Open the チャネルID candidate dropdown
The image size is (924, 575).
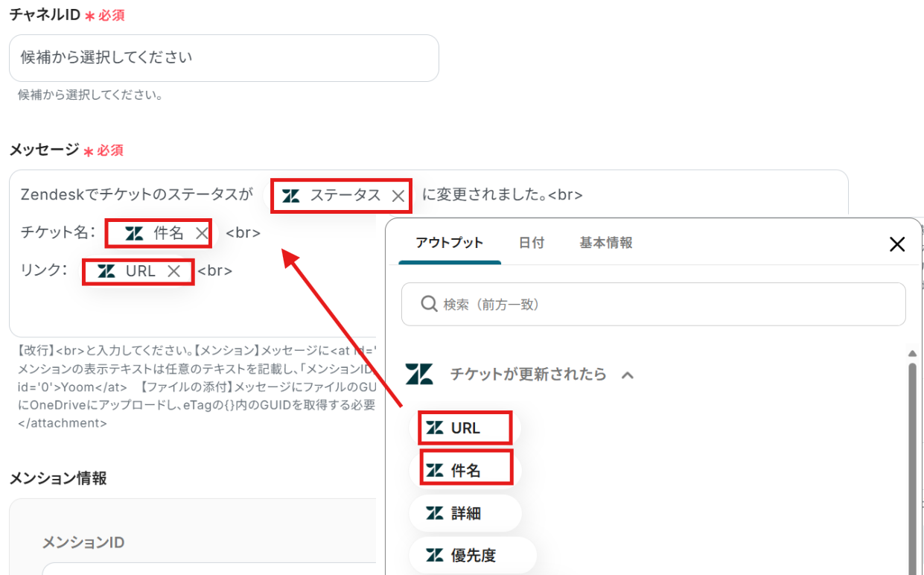(224, 58)
